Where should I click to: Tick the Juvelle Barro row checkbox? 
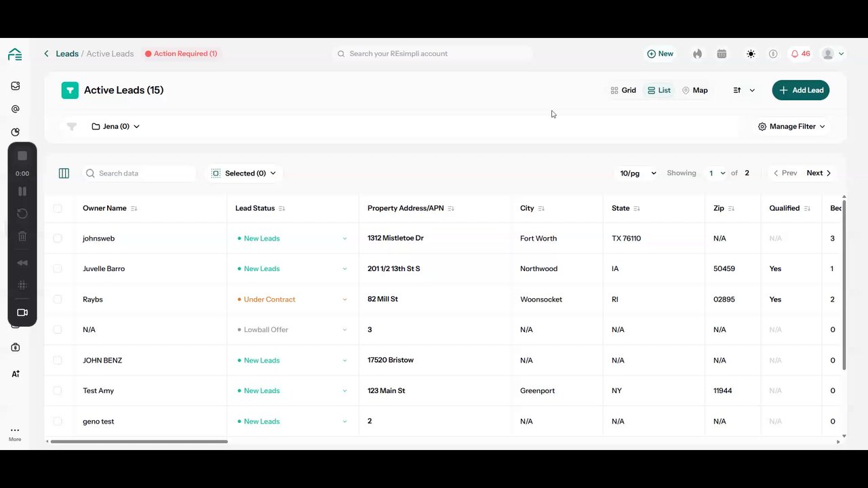click(58, 269)
